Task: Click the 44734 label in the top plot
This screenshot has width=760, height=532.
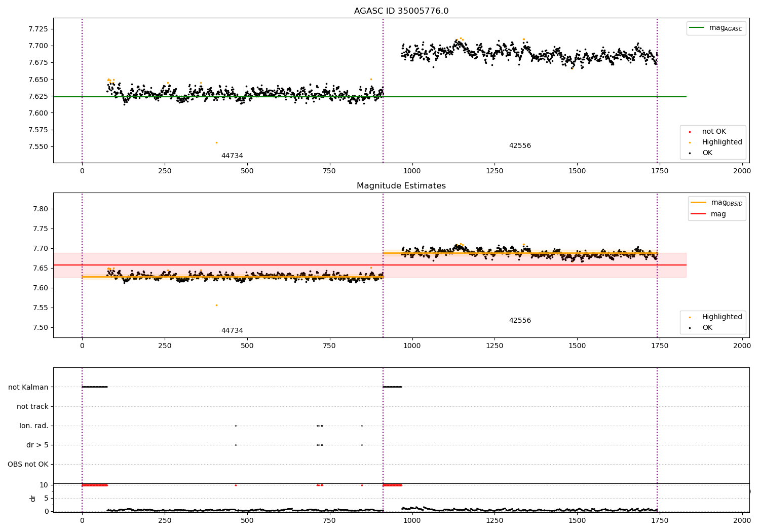Action: click(232, 156)
